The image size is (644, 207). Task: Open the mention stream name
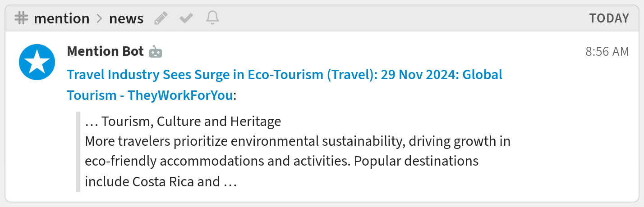(x=62, y=18)
